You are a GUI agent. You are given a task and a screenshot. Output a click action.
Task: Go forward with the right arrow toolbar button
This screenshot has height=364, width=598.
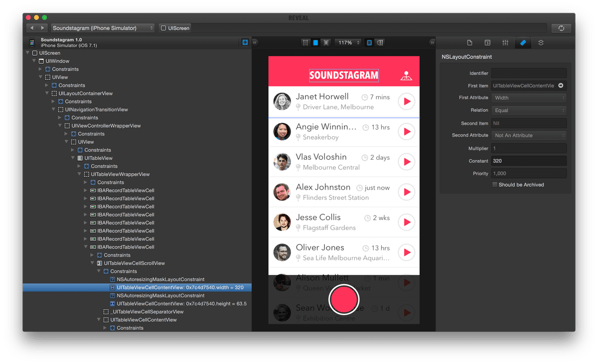[x=43, y=28]
